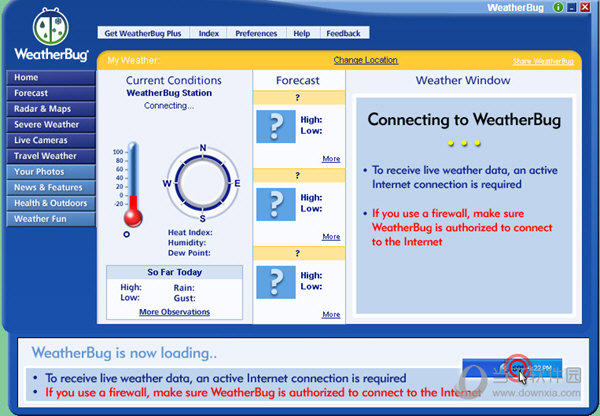
Task: Open the Index menu
Action: click(x=209, y=33)
